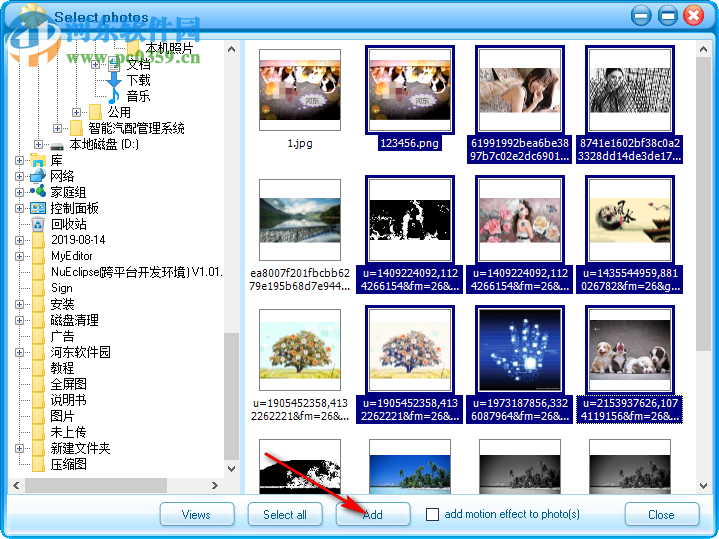
Task: Expand the 控制面板 control panel node
Action: (x=19, y=208)
